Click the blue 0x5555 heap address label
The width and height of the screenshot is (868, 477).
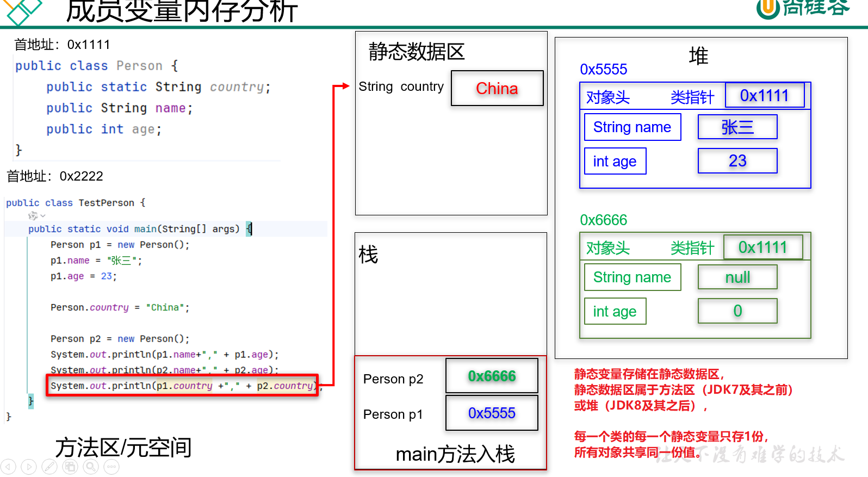click(x=604, y=70)
